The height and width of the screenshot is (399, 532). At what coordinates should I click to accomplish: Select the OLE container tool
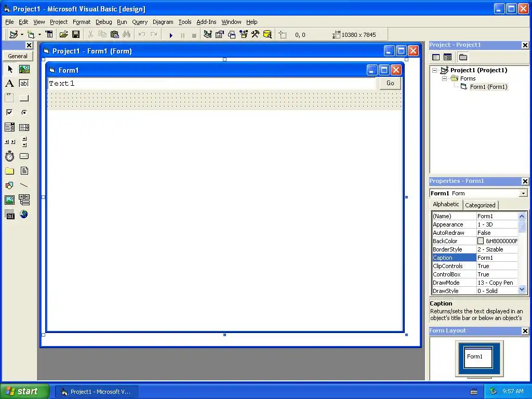[x=10, y=214]
